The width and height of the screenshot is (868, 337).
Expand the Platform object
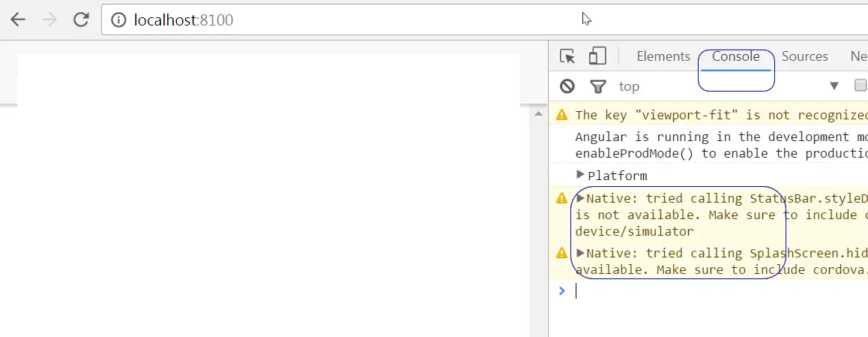pyautogui.click(x=580, y=175)
